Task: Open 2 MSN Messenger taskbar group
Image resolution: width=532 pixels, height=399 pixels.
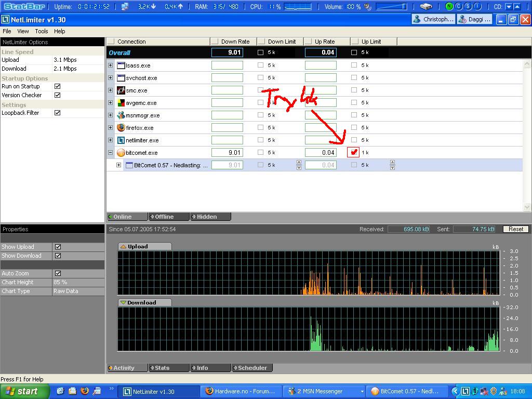Action: pos(323,391)
